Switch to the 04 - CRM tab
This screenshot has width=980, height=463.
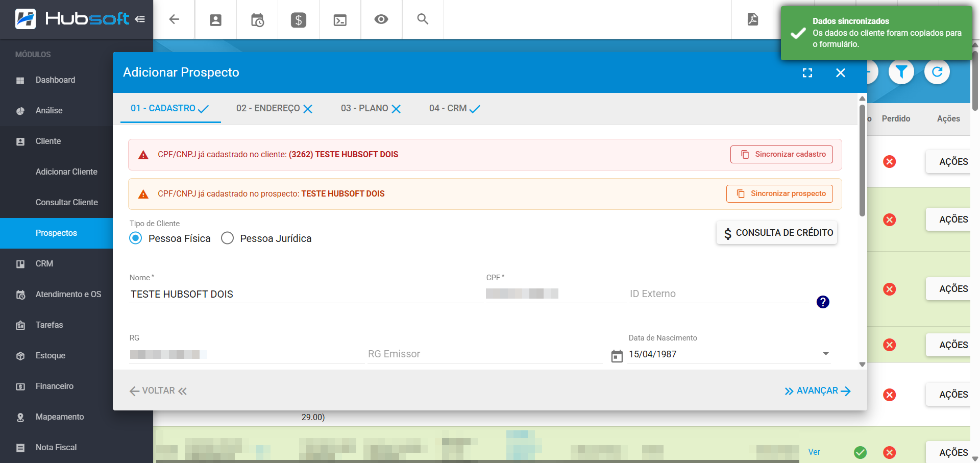pyautogui.click(x=455, y=108)
